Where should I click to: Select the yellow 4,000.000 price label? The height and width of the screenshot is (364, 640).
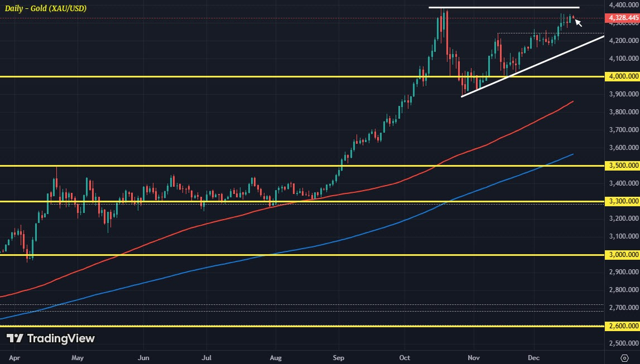click(623, 76)
